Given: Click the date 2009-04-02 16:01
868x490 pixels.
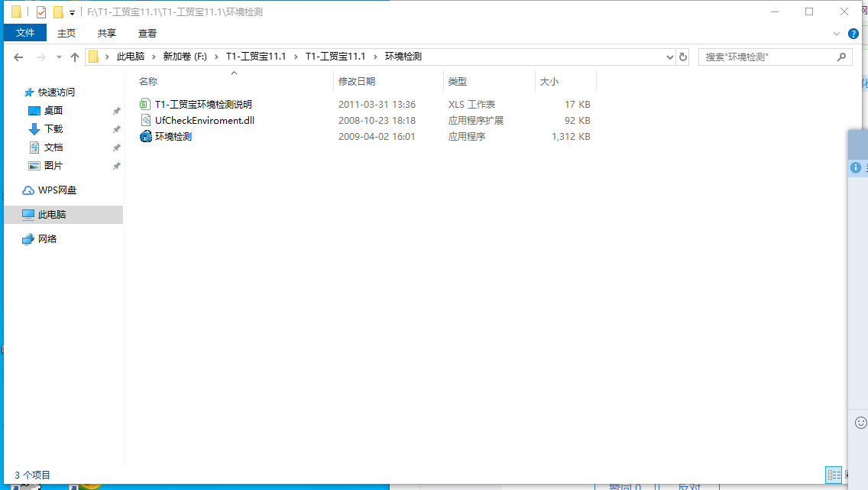Looking at the screenshot, I should [x=377, y=136].
